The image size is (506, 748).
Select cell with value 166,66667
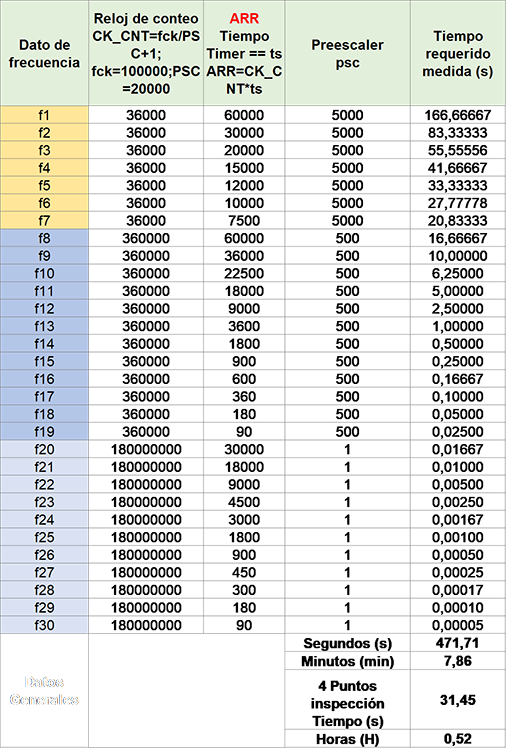coord(458,115)
